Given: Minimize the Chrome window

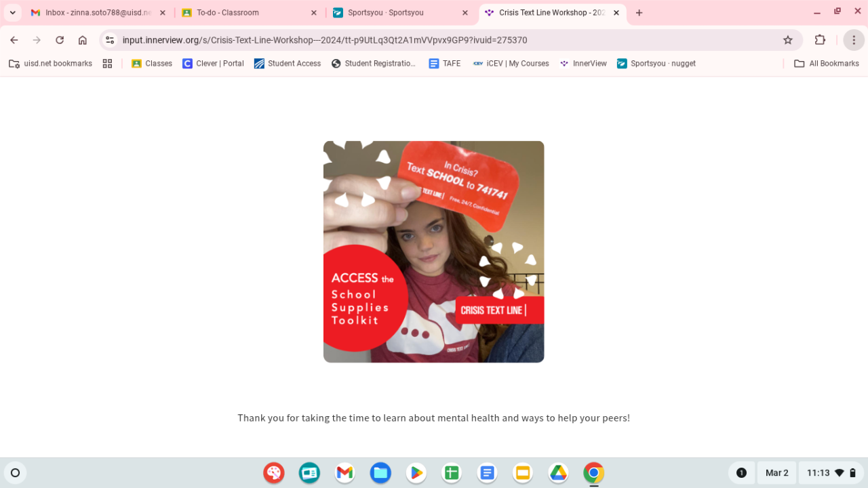Looking at the screenshot, I should [817, 12].
